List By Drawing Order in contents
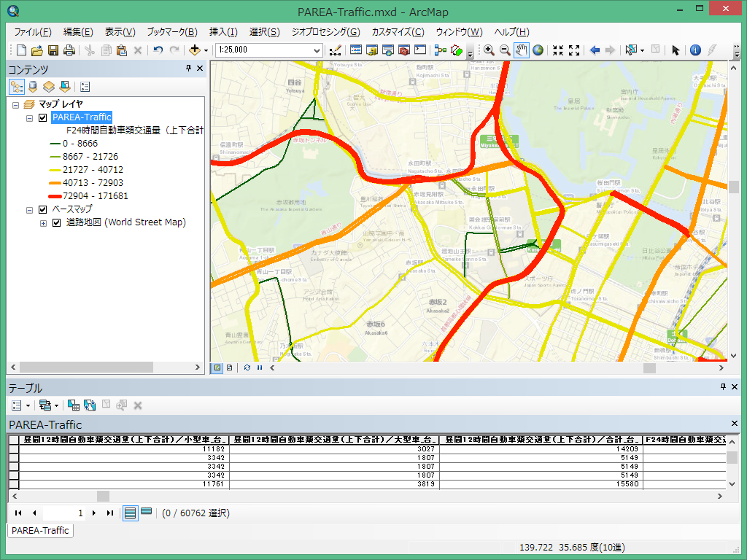This screenshot has width=747, height=560. [x=17, y=87]
